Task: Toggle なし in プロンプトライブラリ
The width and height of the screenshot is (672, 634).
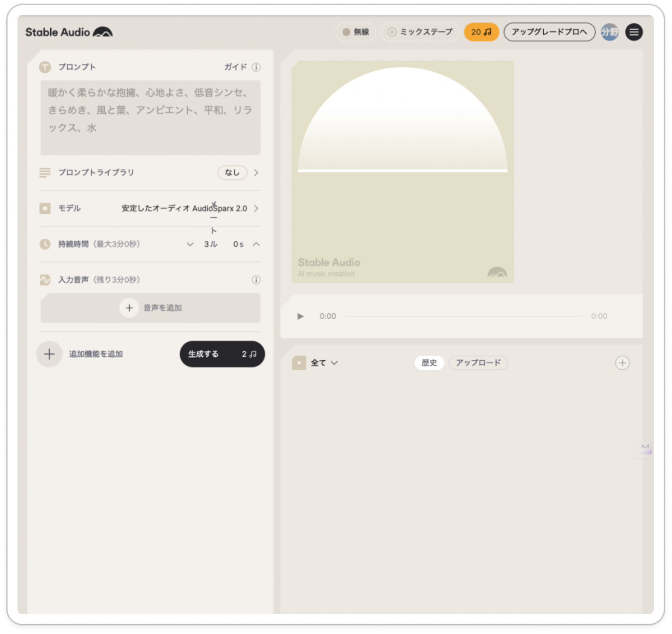Action: [x=232, y=172]
